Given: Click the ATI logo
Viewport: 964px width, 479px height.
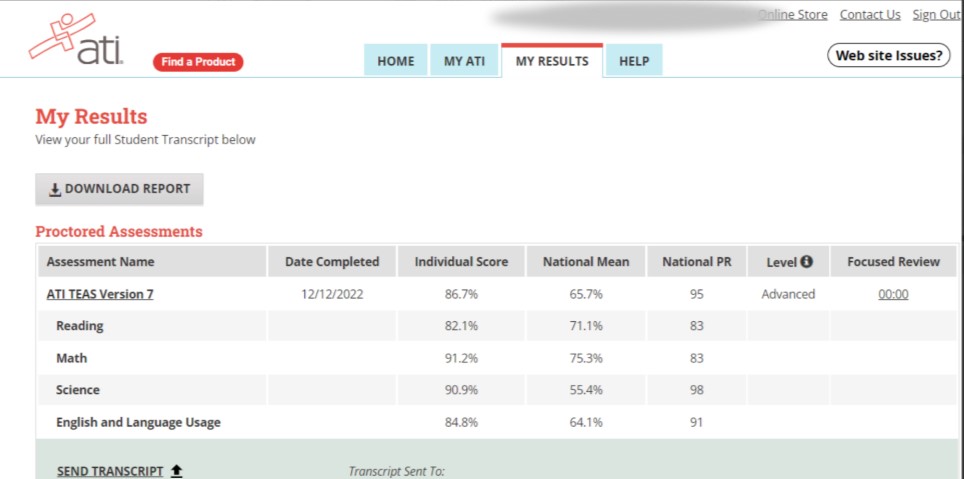Looking at the screenshot, I should [76, 40].
